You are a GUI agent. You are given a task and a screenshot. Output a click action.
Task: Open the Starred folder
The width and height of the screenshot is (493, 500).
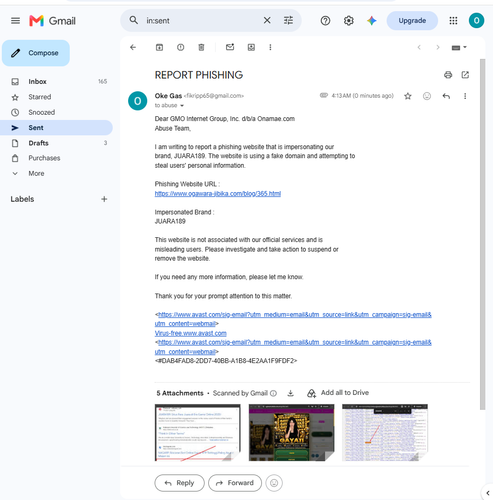pos(56,97)
